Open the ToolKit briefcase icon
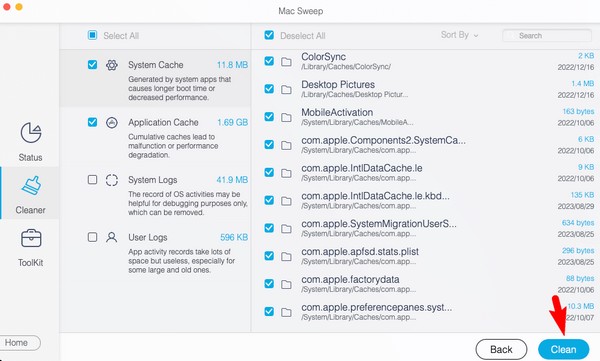Viewport: 600px width, 361px height. pos(31,238)
